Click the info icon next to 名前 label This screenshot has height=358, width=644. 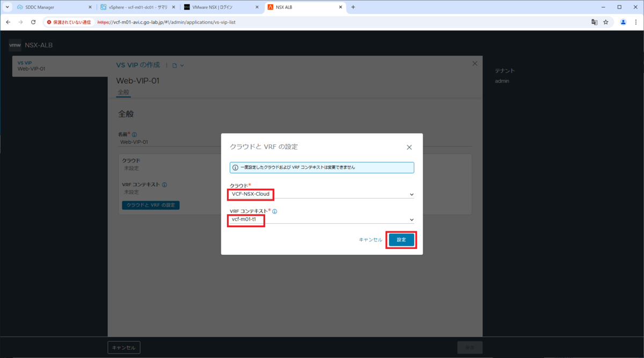(x=134, y=135)
